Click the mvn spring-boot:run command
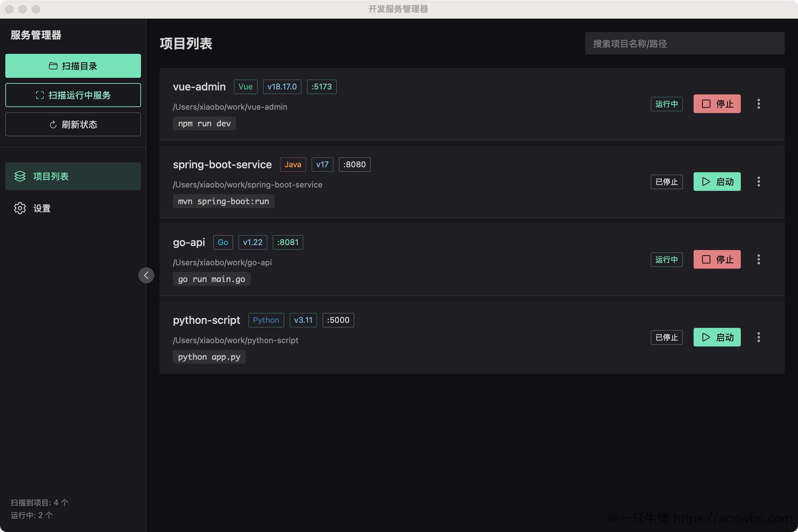Viewport: 798px width, 532px height. (x=223, y=201)
